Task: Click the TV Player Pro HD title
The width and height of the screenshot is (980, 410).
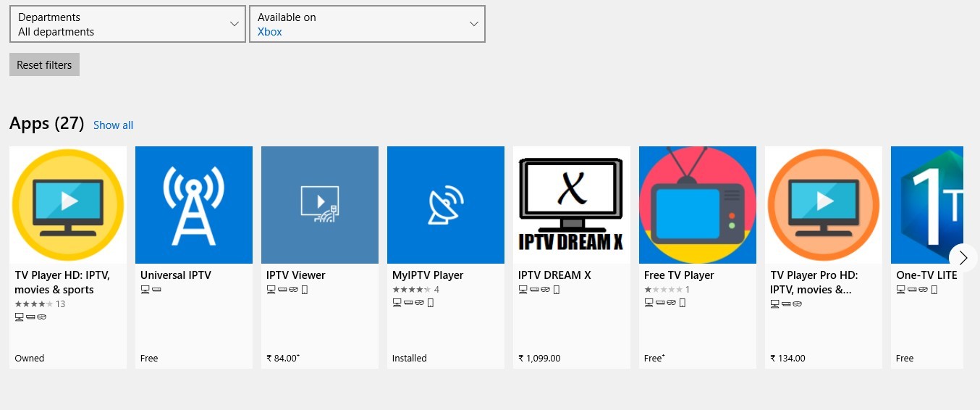Action: coord(814,283)
